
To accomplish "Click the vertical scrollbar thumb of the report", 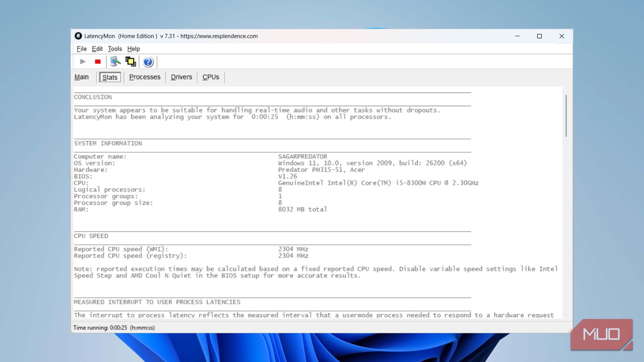I will click(x=566, y=116).
